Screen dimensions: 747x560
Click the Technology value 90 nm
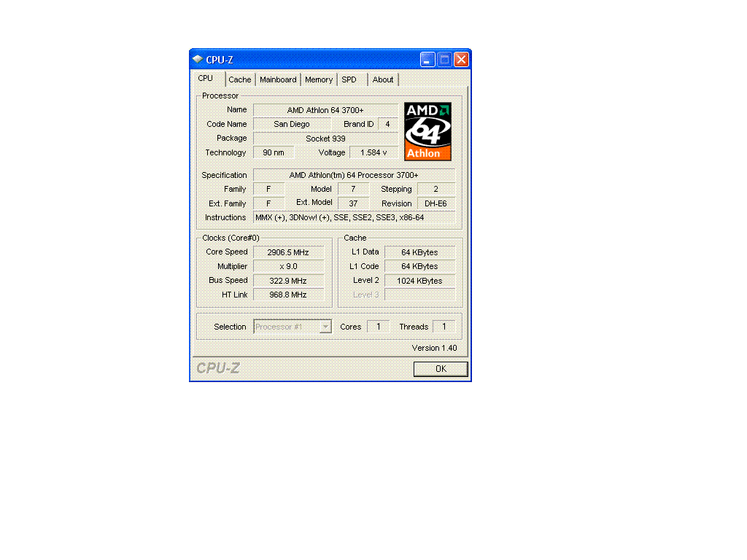274,152
